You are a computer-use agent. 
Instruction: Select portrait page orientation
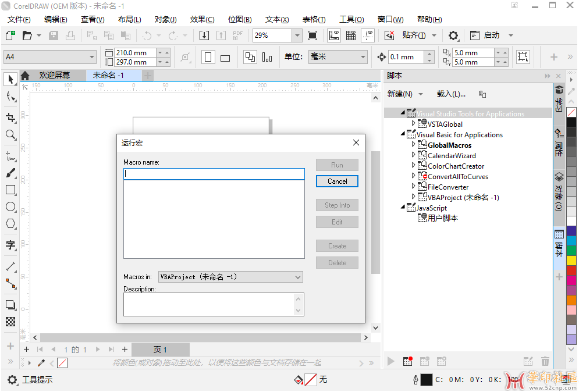point(208,57)
